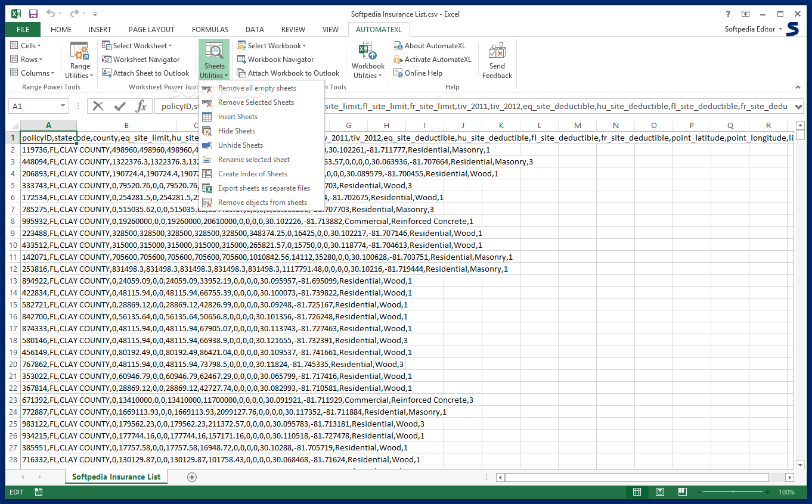Click the Insert Function fx button

point(141,106)
